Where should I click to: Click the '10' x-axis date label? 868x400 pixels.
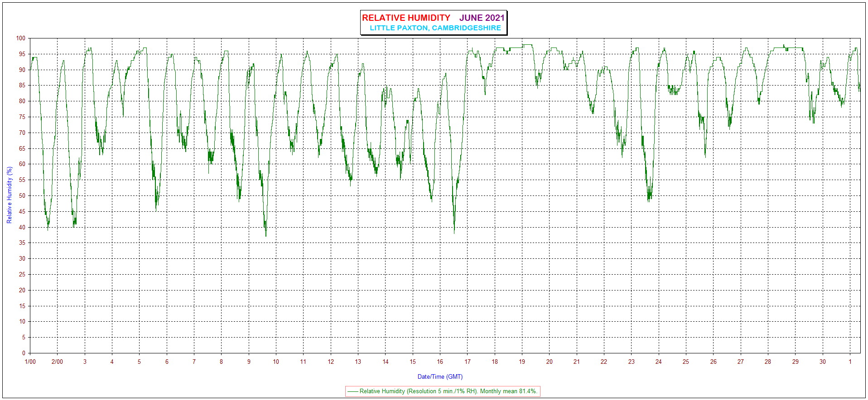point(276,362)
